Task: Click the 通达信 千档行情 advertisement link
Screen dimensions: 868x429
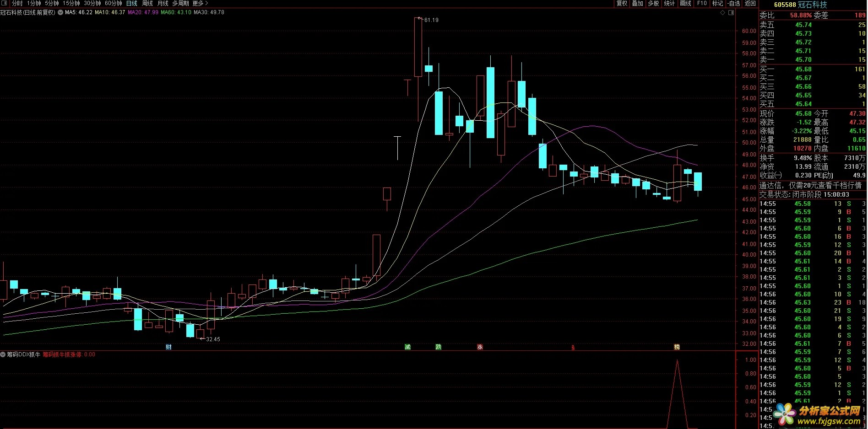Action: pos(810,185)
